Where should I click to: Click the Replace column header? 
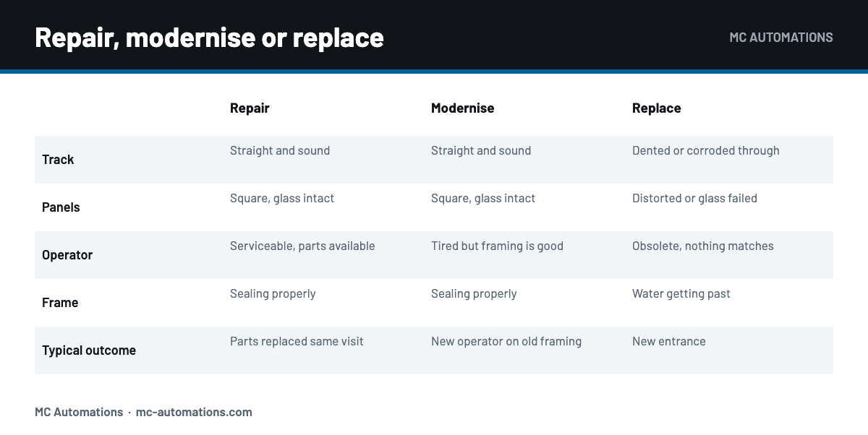tap(656, 108)
